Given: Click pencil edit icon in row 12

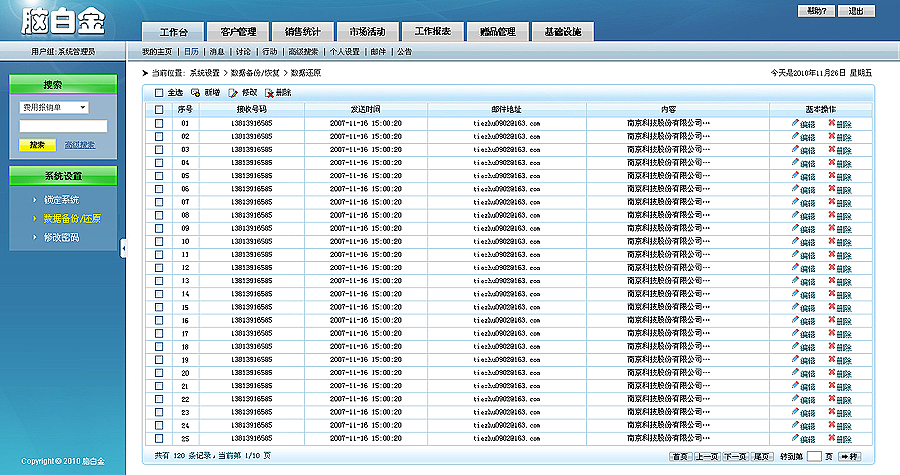Looking at the screenshot, I should 795,267.
